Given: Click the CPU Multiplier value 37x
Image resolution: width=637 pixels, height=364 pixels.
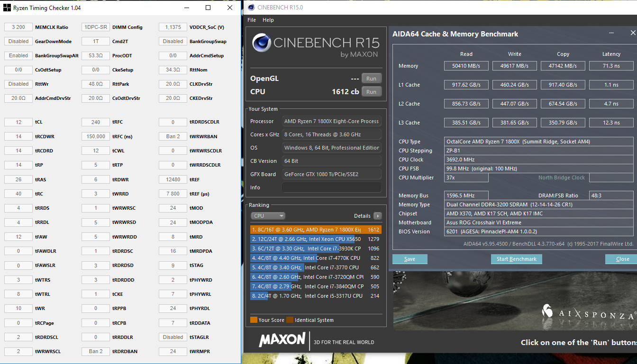Looking at the screenshot, I should [x=466, y=178].
